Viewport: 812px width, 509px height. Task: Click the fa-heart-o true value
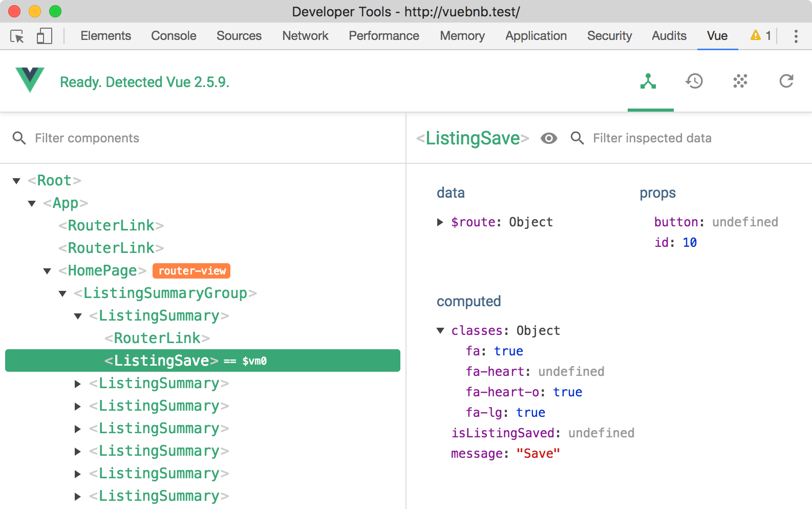click(567, 392)
